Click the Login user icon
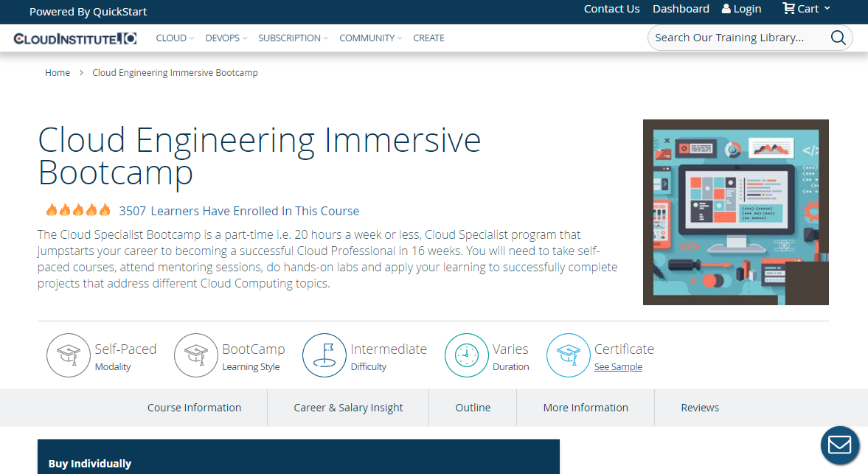 (x=726, y=9)
